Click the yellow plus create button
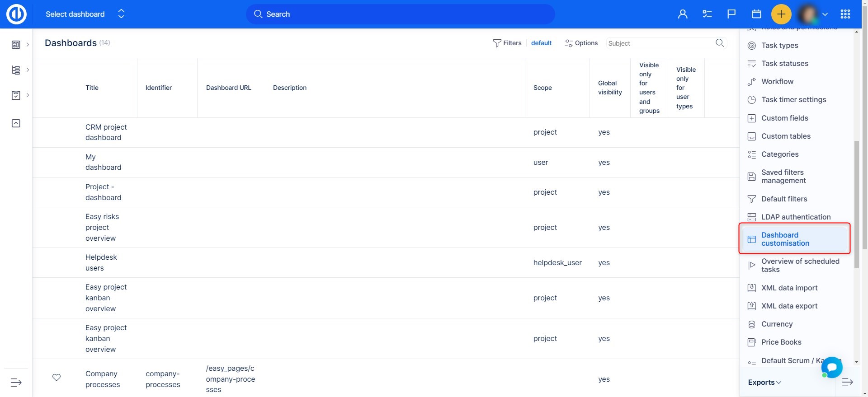Screen dimensions: 868x397 (x=781, y=14)
